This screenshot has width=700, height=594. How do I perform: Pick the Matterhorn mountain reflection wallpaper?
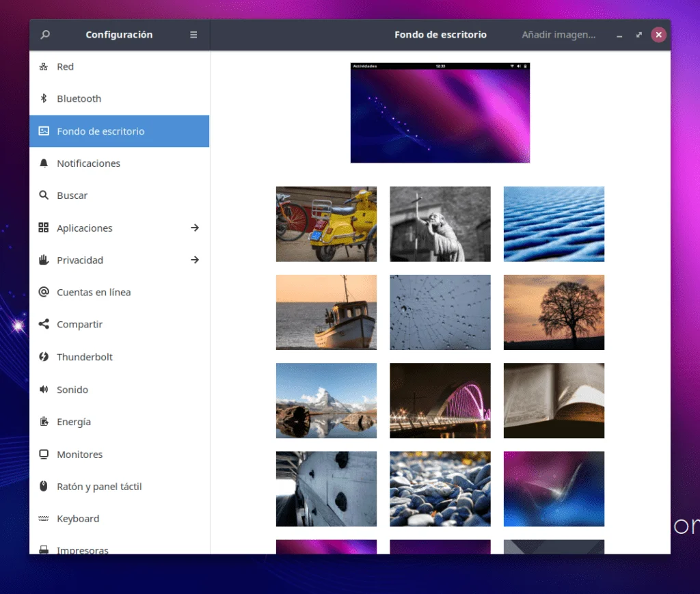click(326, 401)
